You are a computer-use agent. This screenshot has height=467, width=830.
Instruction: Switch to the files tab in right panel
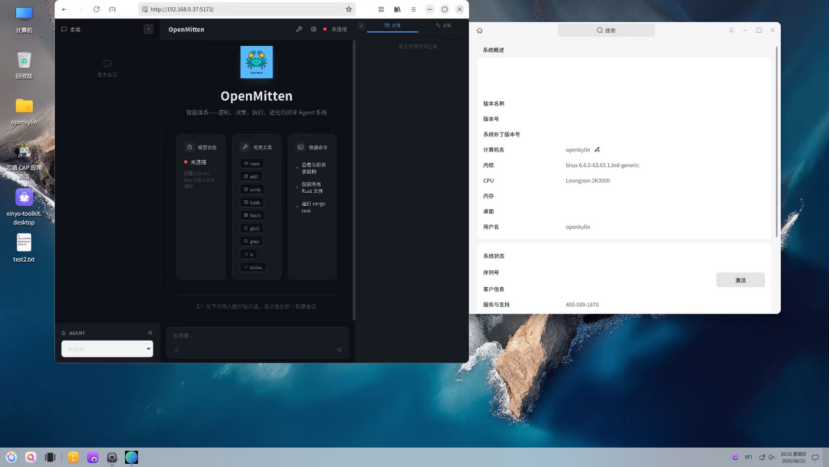pos(392,25)
